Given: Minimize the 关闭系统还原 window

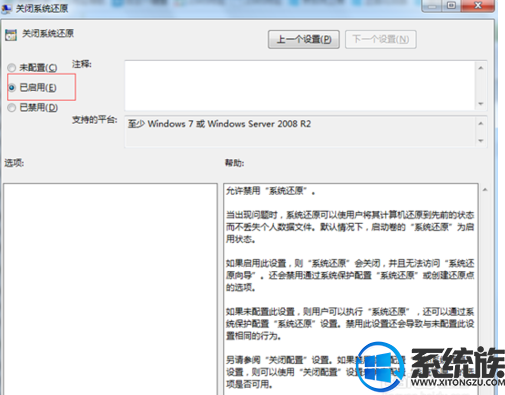Looking at the screenshot, I should pos(432,5).
